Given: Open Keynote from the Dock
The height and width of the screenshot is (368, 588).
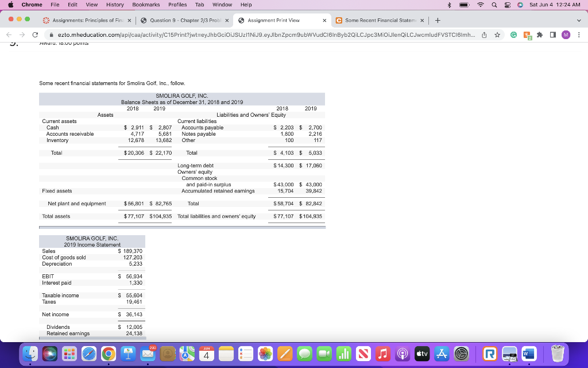Looking at the screenshot, I should (128, 354).
